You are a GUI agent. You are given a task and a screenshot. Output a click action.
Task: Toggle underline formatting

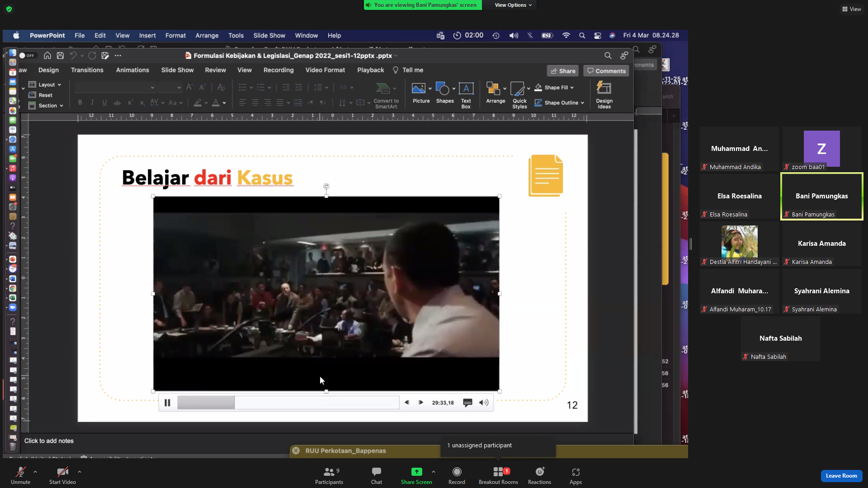[104, 103]
